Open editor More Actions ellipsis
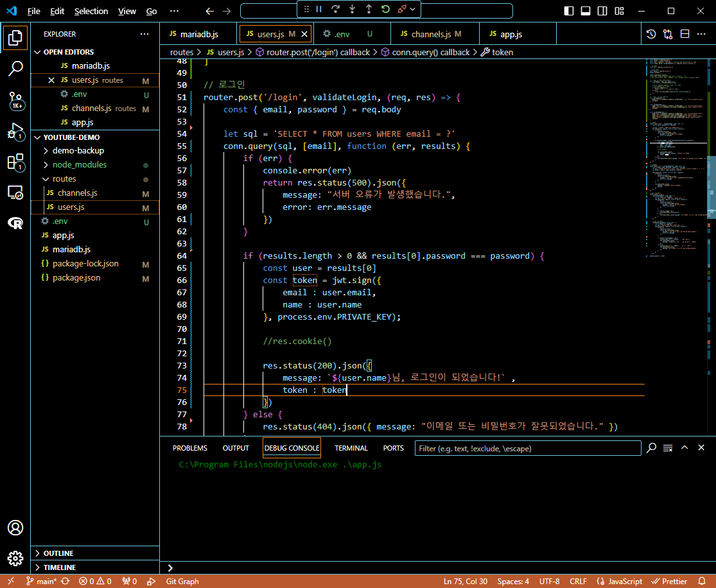716x588 pixels. click(701, 34)
